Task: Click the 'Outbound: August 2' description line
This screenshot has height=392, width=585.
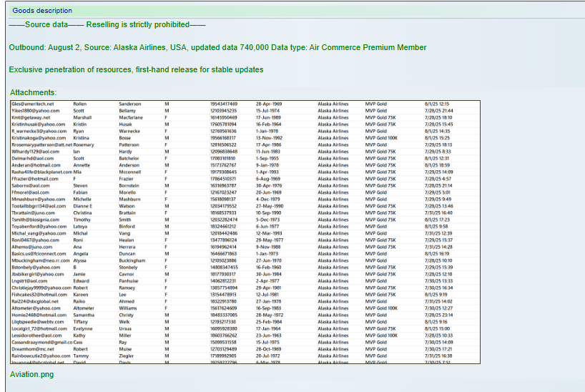Action: click(217, 47)
